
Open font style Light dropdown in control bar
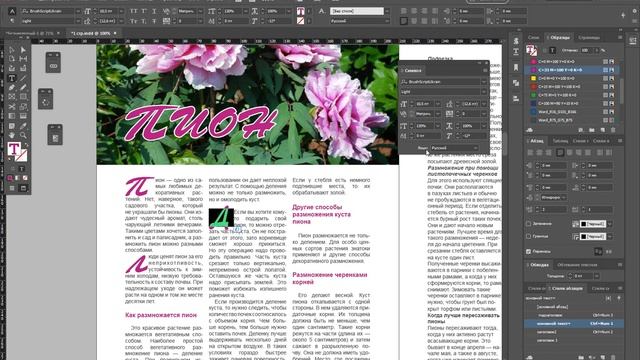pos(78,21)
